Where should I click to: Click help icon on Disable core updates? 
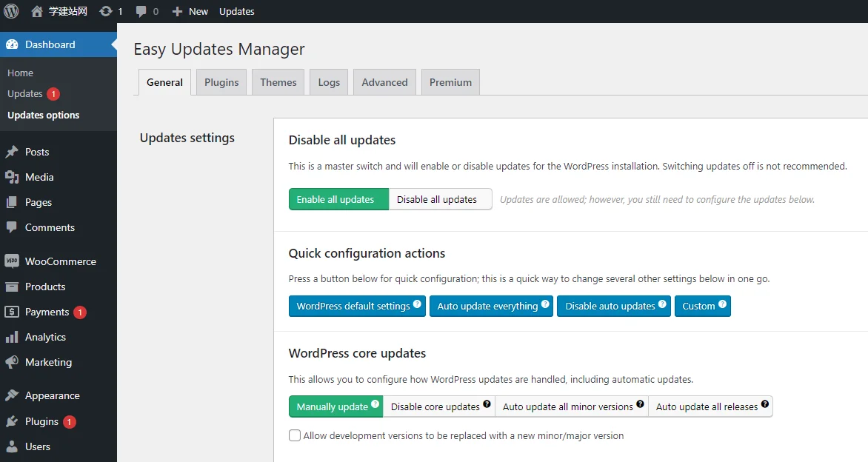pyautogui.click(x=487, y=404)
